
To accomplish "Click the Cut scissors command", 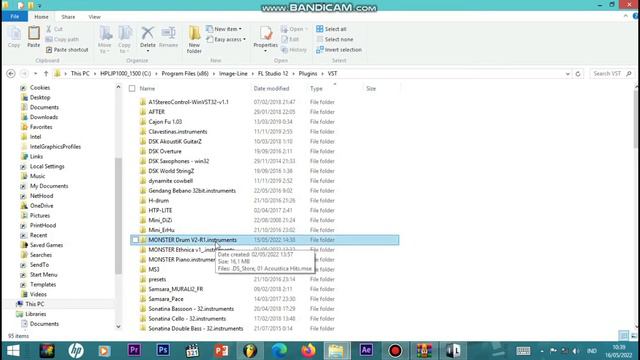I will click(x=54, y=29).
